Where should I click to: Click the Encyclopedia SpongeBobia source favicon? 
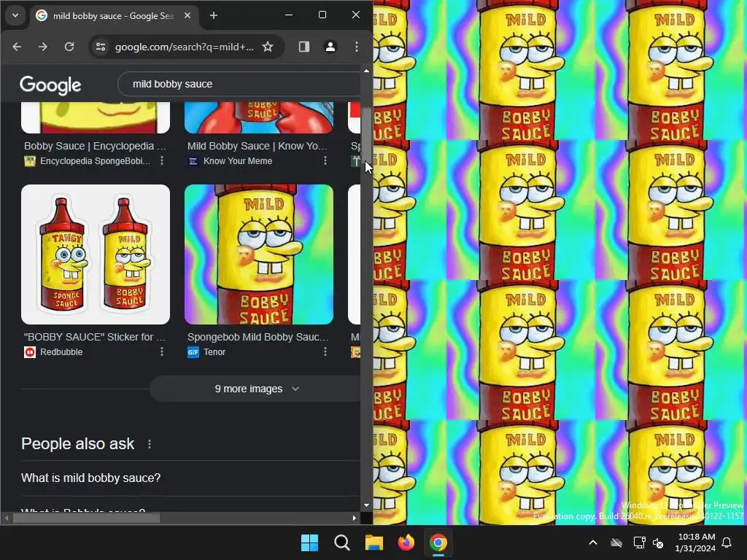[x=30, y=161]
